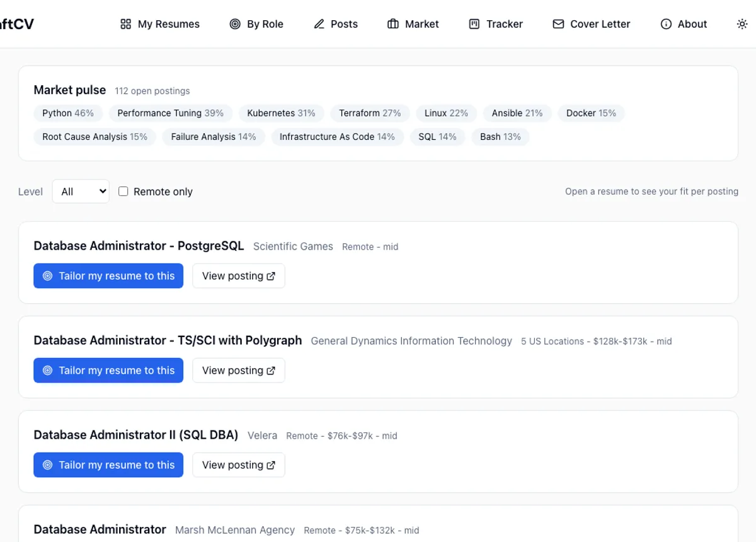Click the Python 46% skill tag
The width and height of the screenshot is (756, 542).
[x=68, y=113]
